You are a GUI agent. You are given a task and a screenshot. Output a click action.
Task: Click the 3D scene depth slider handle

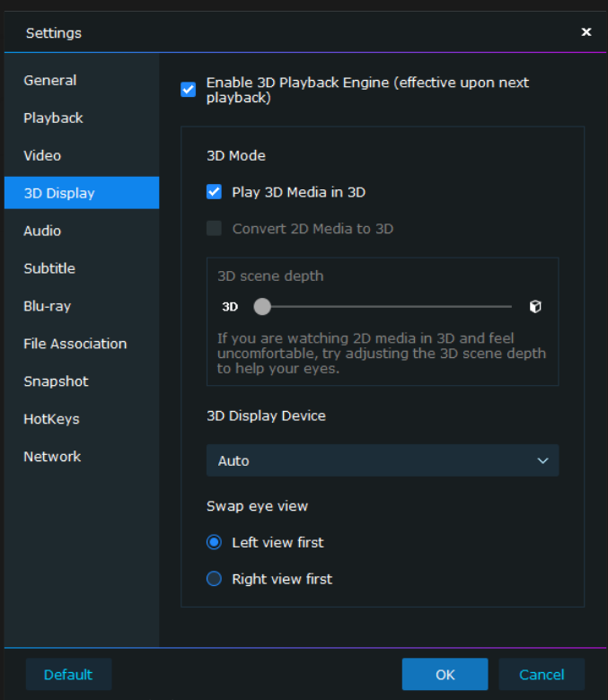(262, 307)
